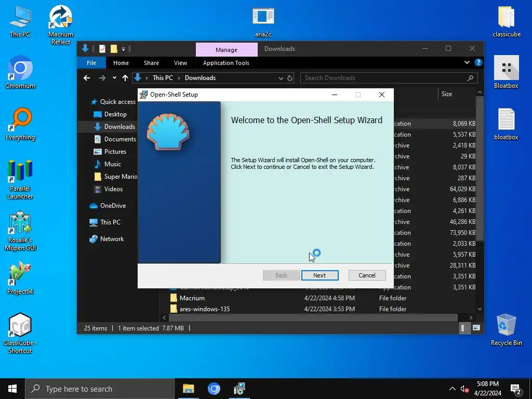This screenshot has height=399, width=532.
Task: Open the Home ribbon tab
Action: [x=121, y=63]
